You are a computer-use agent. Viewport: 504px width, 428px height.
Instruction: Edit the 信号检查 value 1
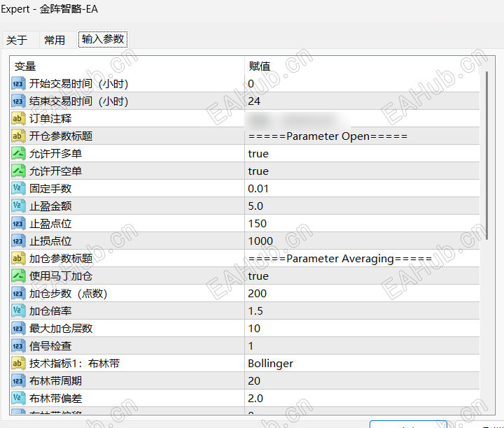pos(362,346)
